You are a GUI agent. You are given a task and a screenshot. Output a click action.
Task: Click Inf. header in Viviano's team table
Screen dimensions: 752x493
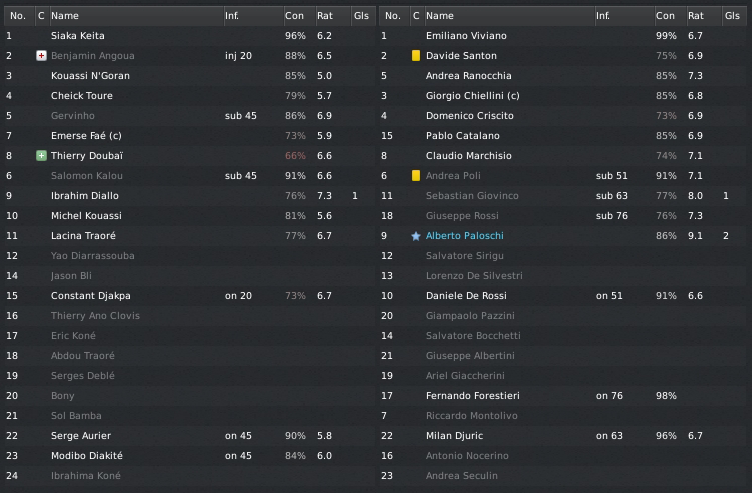[x=603, y=16]
